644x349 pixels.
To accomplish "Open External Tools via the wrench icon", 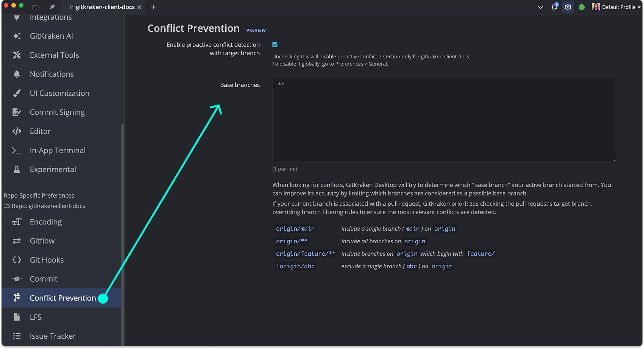I will click(x=17, y=55).
